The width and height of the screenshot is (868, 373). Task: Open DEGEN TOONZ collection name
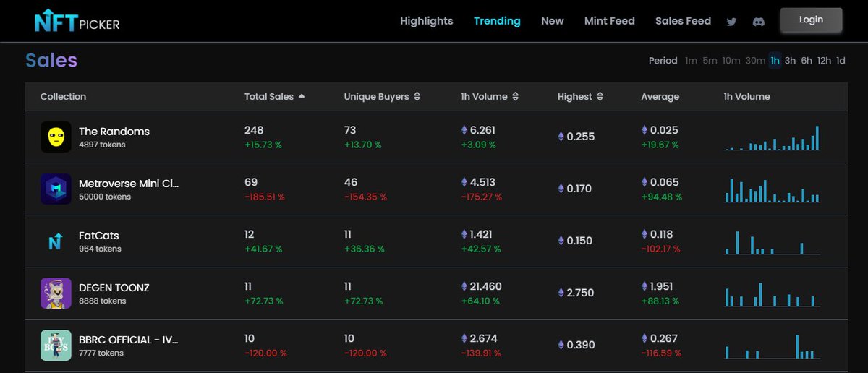(x=114, y=288)
